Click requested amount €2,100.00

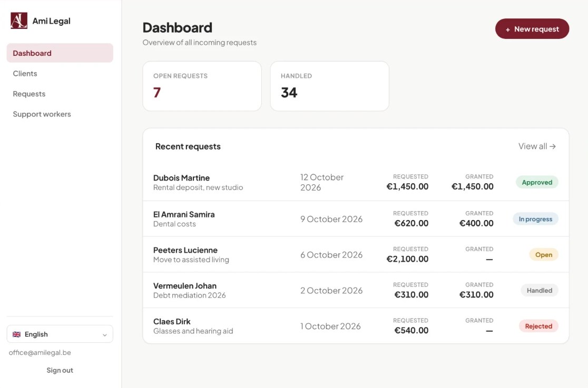[x=407, y=259]
